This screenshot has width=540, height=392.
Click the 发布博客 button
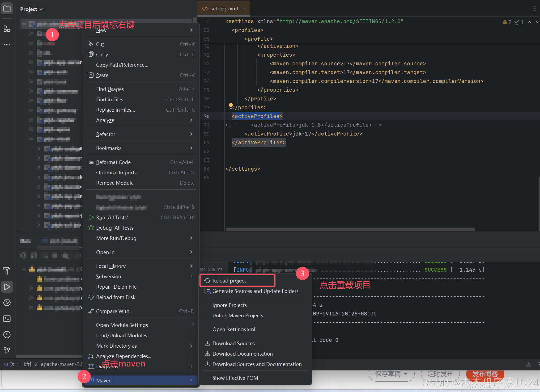click(x=485, y=374)
